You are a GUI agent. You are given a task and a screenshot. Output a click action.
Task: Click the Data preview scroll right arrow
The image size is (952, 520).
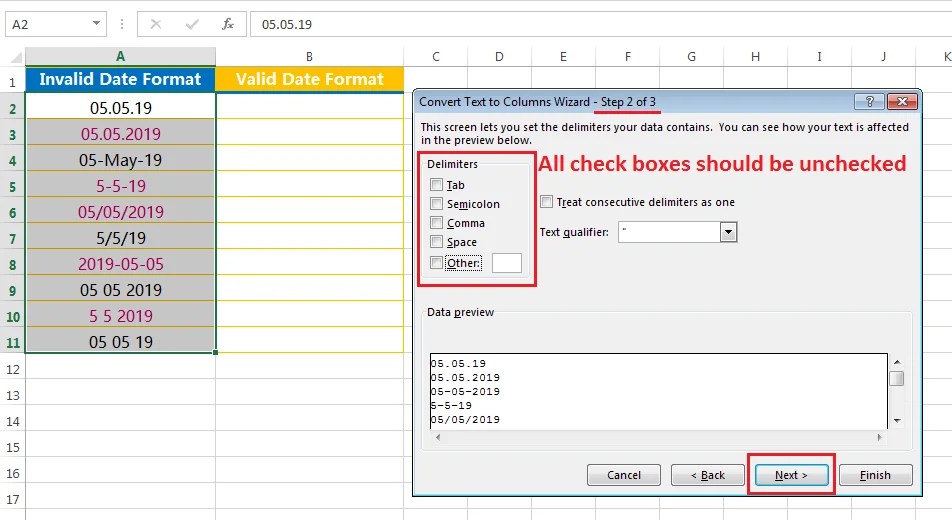tap(880, 437)
